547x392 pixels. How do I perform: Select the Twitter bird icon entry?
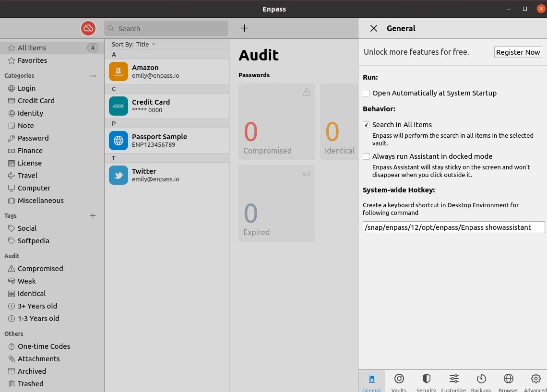(x=118, y=175)
